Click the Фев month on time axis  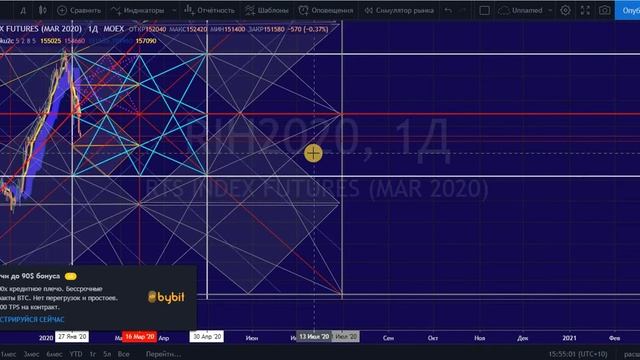point(614,338)
